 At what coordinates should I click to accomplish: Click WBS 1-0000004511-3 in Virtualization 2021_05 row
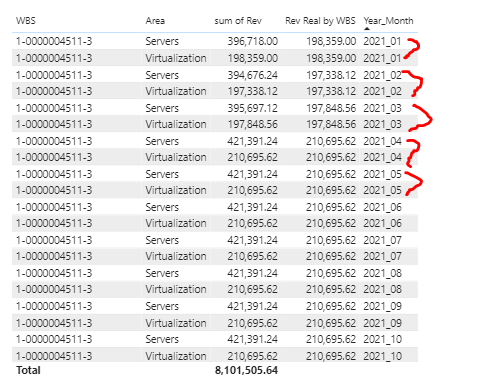(54, 190)
